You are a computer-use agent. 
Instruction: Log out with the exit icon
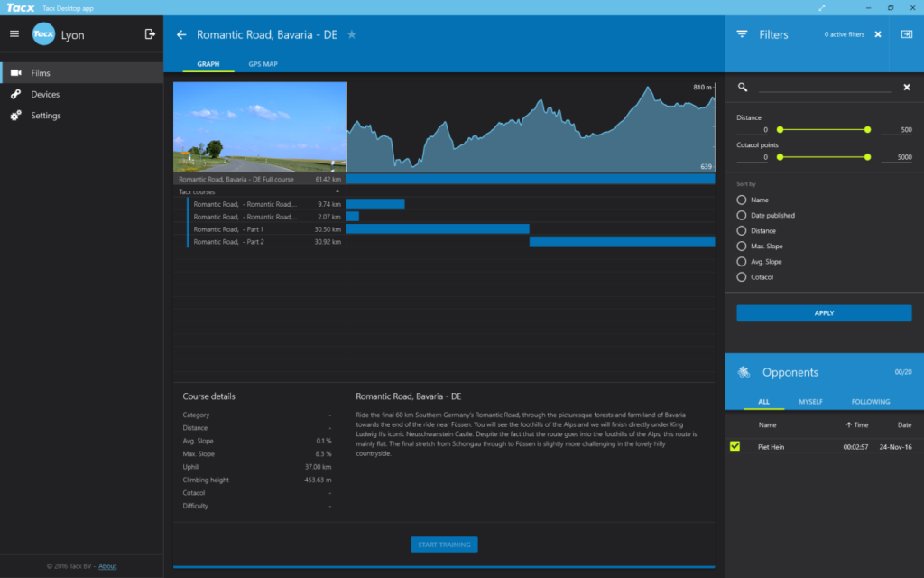click(150, 34)
